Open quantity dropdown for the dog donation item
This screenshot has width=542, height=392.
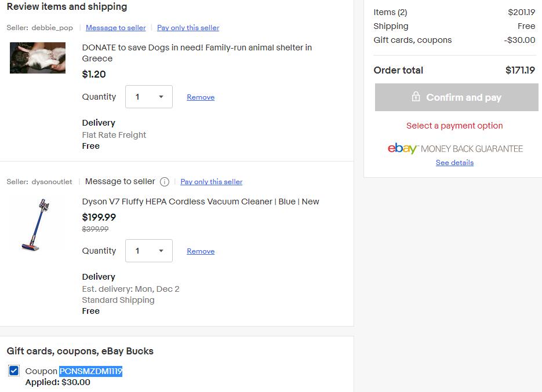[148, 97]
